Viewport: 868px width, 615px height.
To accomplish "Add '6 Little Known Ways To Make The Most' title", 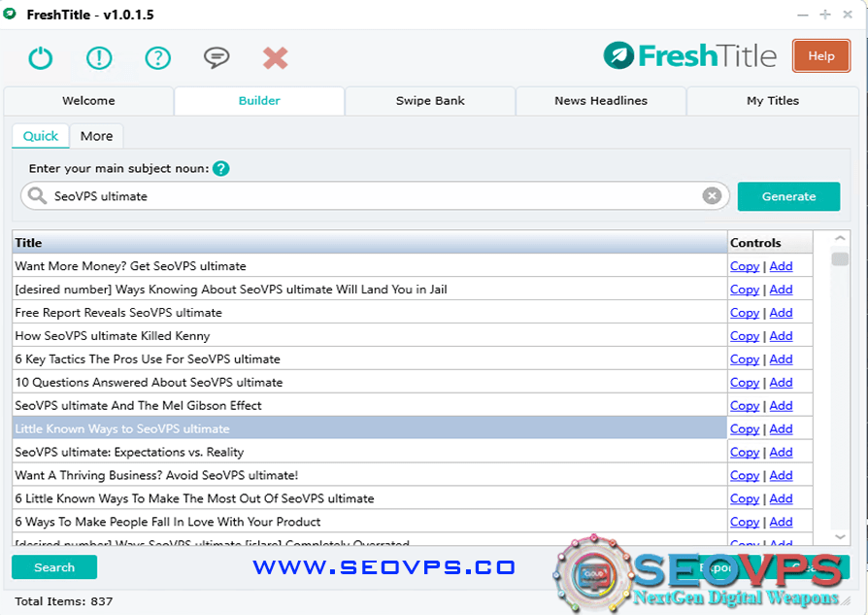I will coord(781,499).
